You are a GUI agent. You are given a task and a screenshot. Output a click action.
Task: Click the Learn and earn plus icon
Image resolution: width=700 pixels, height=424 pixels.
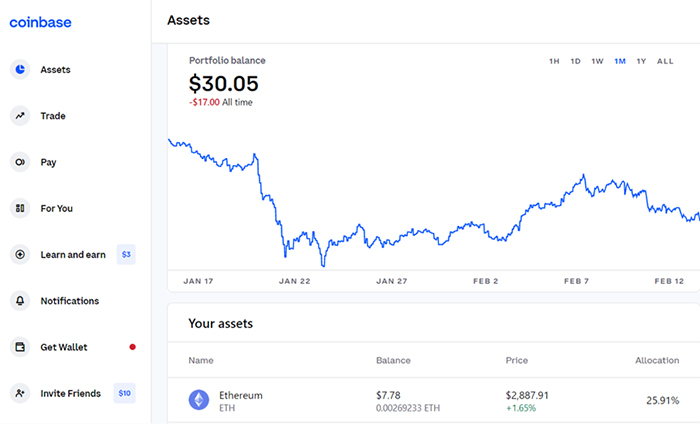pos(20,254)
